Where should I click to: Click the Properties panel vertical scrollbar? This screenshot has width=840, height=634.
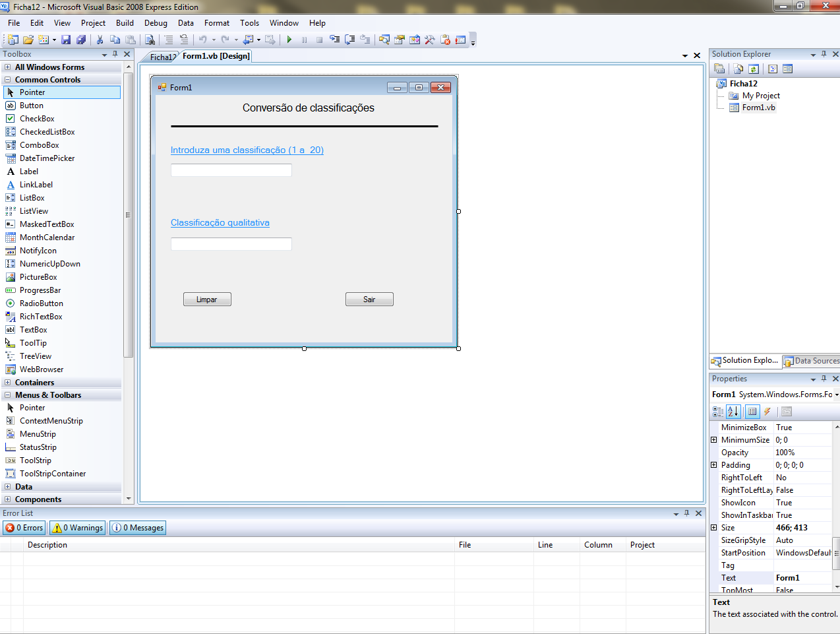837,553
